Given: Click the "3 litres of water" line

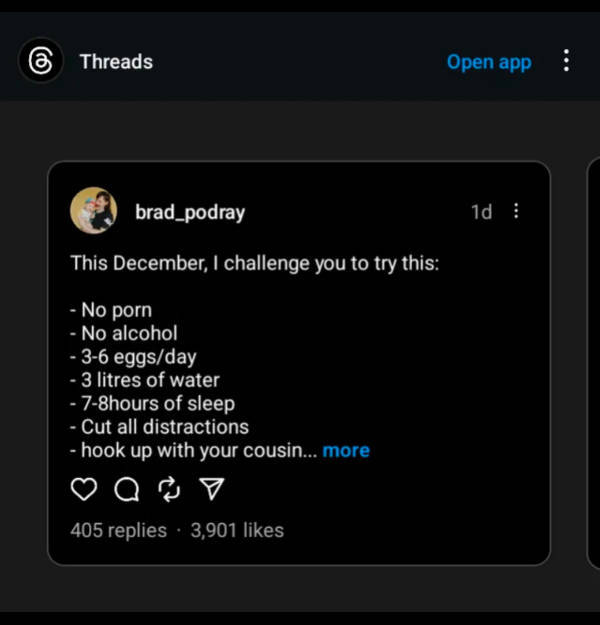Looking at the screenshot, I should point(145,380).
